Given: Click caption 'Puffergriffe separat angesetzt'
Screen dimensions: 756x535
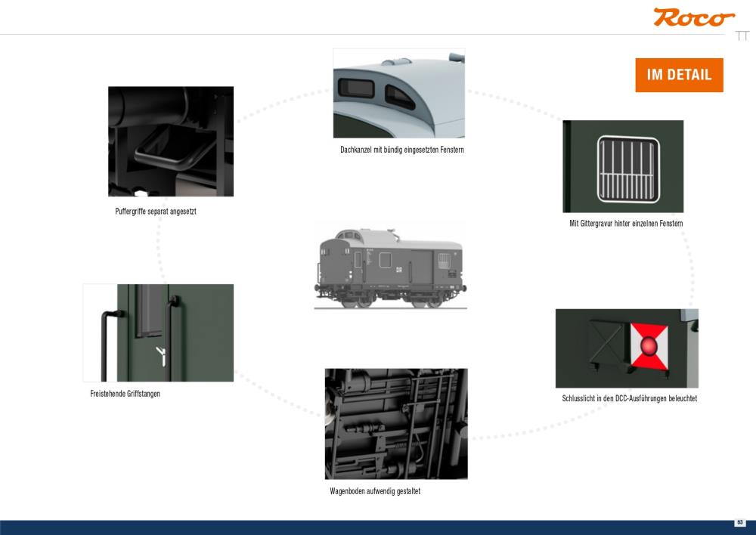Looking at the screenshot, I should click(x=156, y=211).
